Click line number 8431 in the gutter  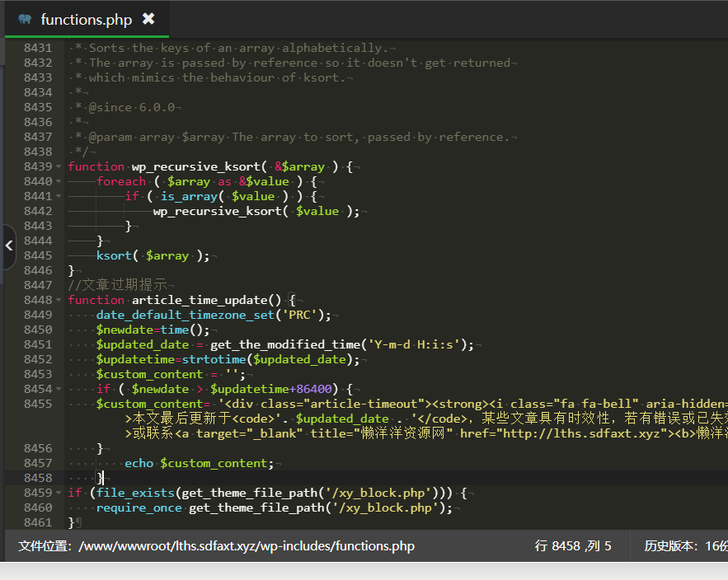[x=38, y=48]
